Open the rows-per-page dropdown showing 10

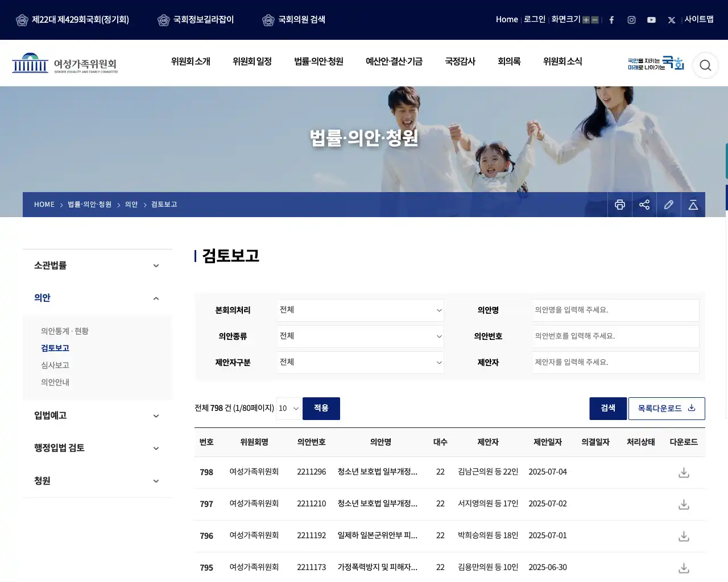coord(288,409)
